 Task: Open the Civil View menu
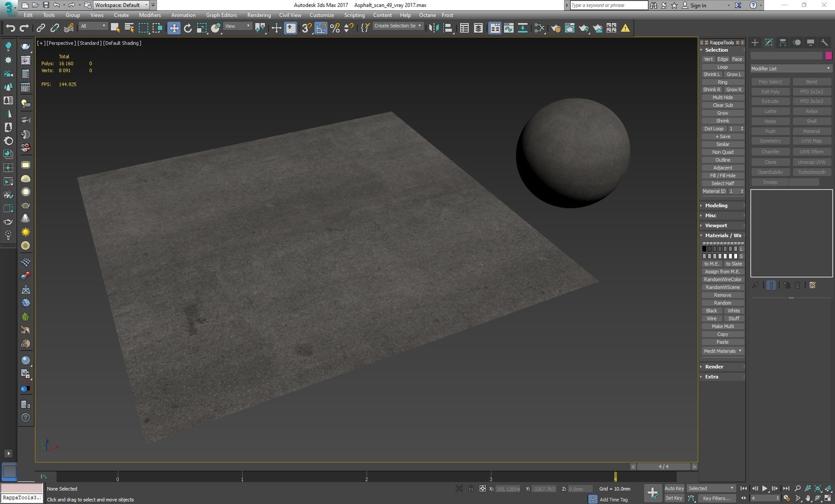290,15
